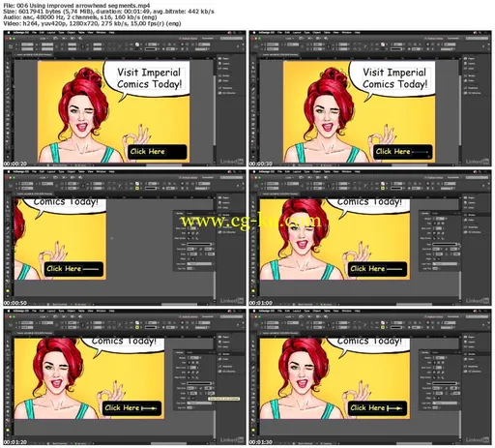Align stroke to outside in the 00:01:30 frame
Screen dimensions: 495x448
[x=443, y=377]
